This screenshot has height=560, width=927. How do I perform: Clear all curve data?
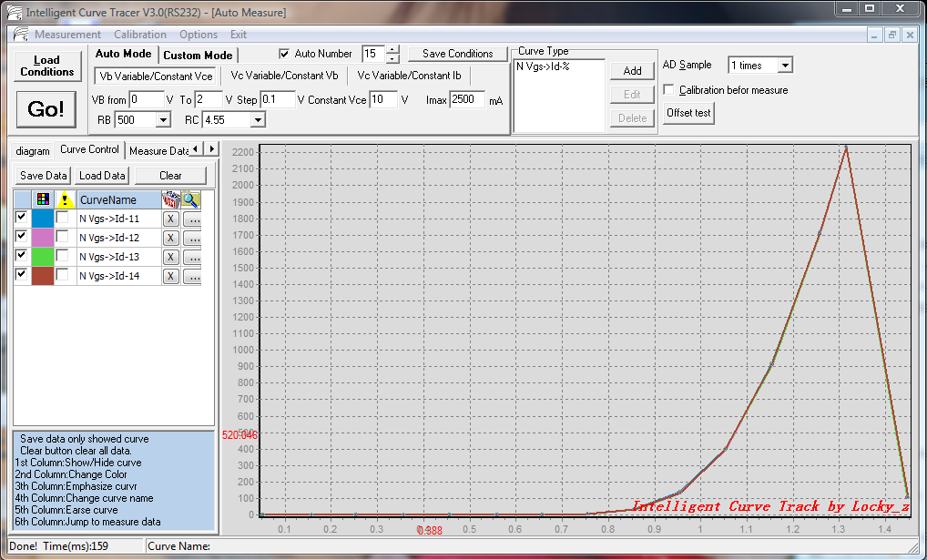[170, 176]
